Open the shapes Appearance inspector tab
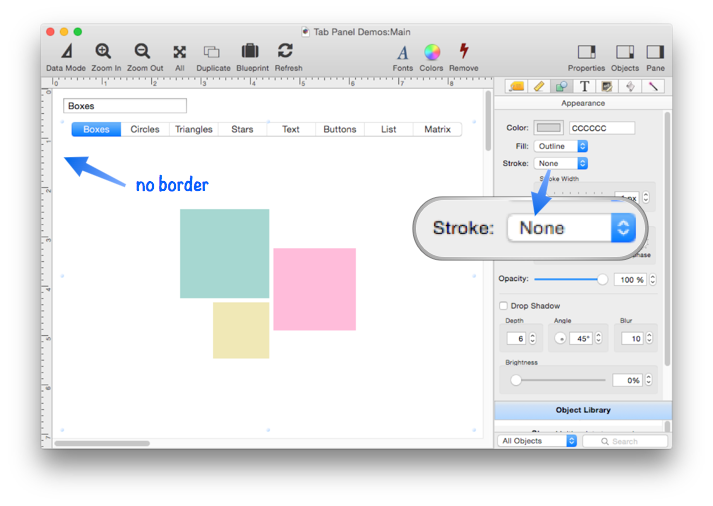 click(562, 86)
